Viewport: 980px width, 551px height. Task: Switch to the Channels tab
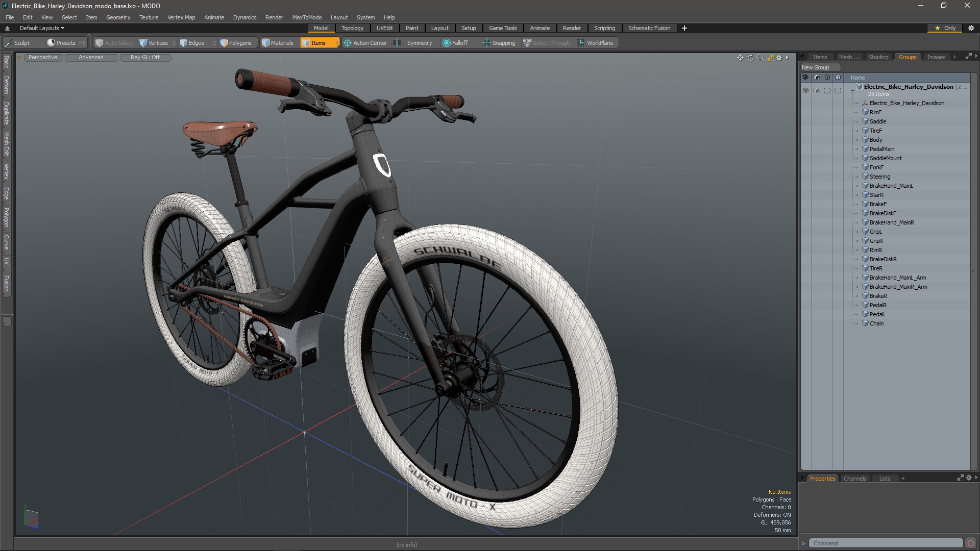tap(854, 479)
